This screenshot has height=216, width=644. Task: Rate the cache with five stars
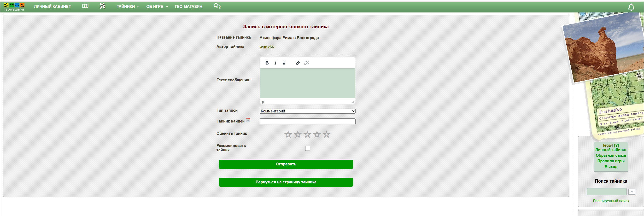(326, 134)
